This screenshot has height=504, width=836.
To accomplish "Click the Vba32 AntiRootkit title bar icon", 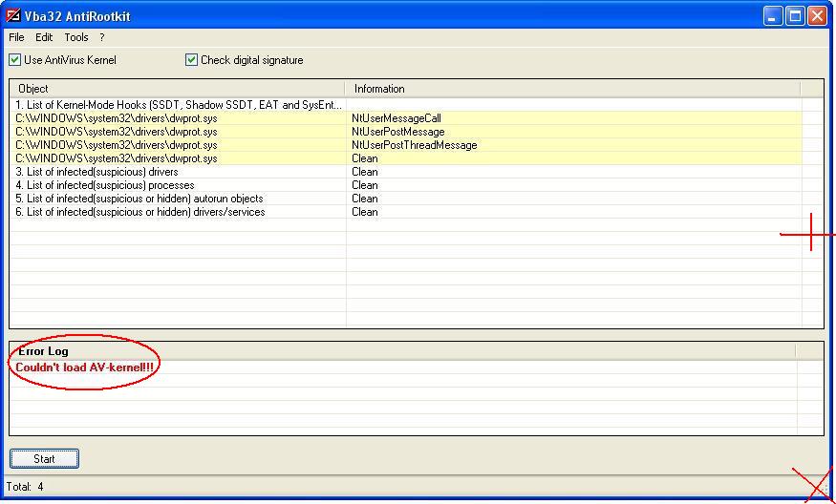I will (x=13, y=15).
